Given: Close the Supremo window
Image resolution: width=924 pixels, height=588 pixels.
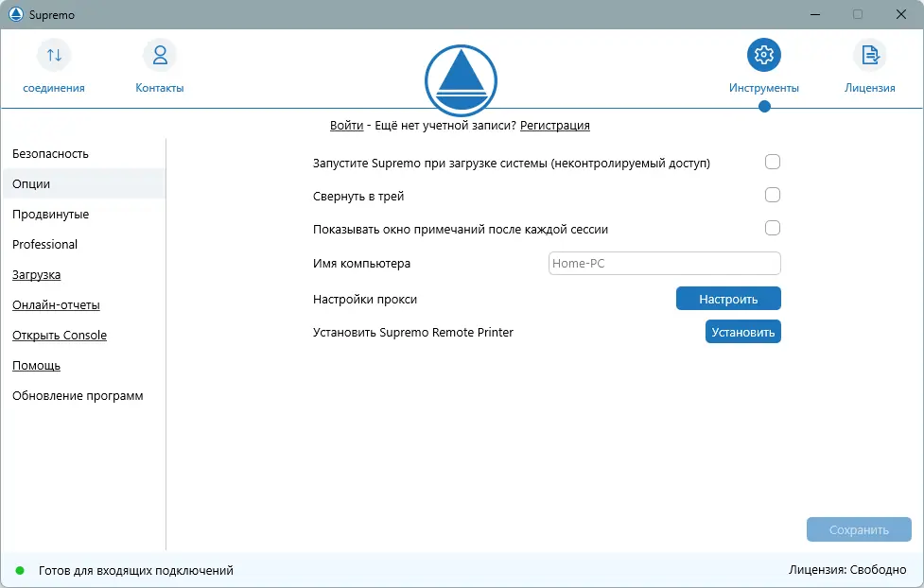Looking at the screenshot, I should point(901,14).
